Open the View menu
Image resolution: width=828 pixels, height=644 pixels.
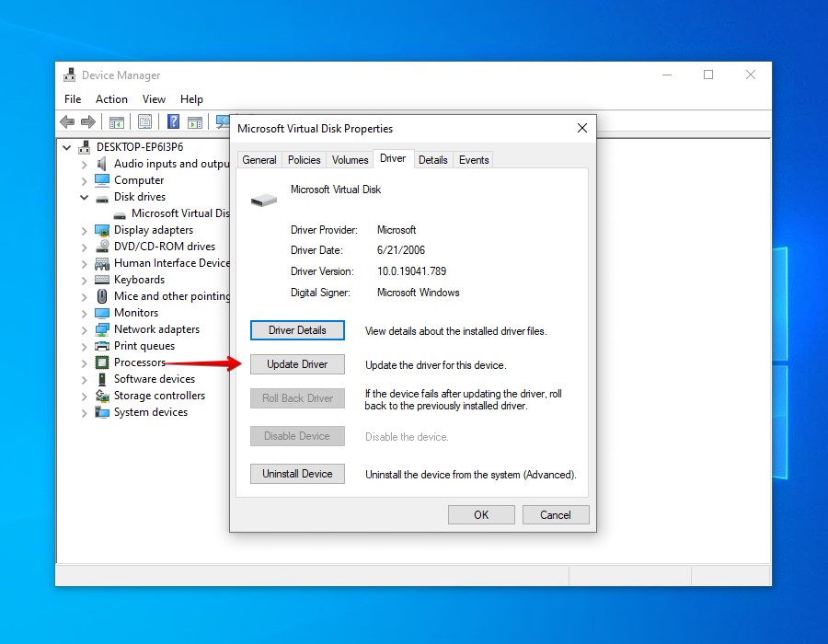[x=154, y=99]
